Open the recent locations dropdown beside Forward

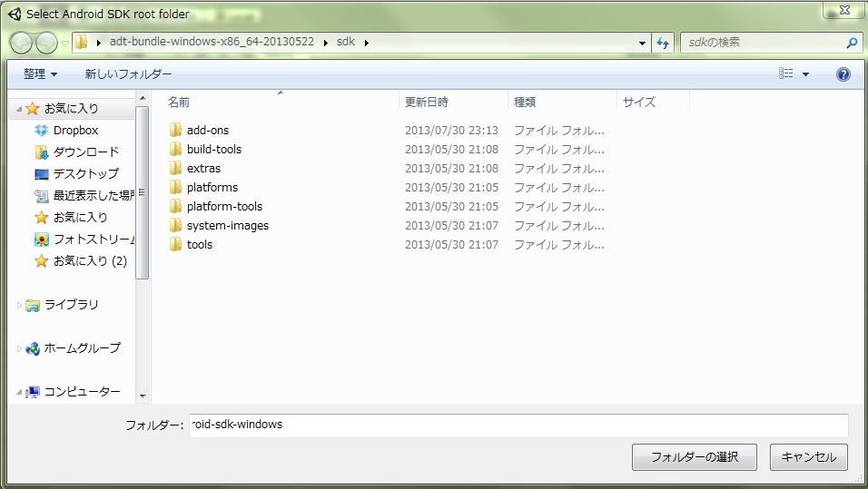pos(64,43)
